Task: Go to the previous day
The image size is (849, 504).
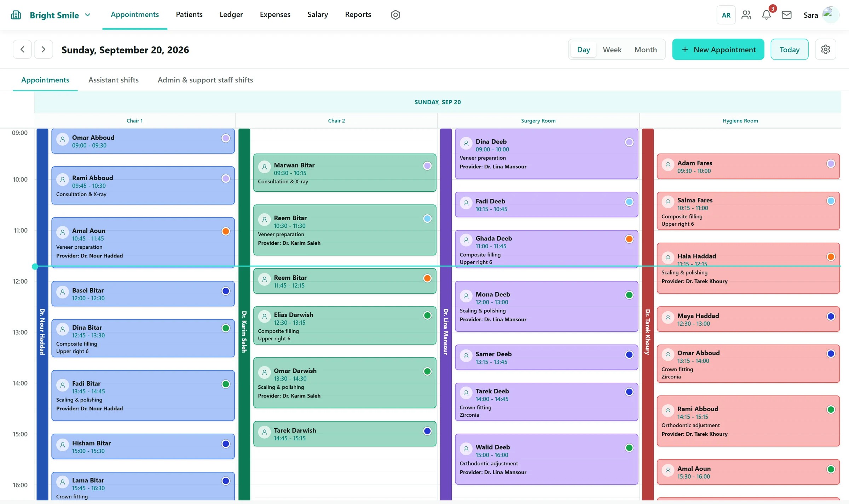Action: click(x=22, y=49)
